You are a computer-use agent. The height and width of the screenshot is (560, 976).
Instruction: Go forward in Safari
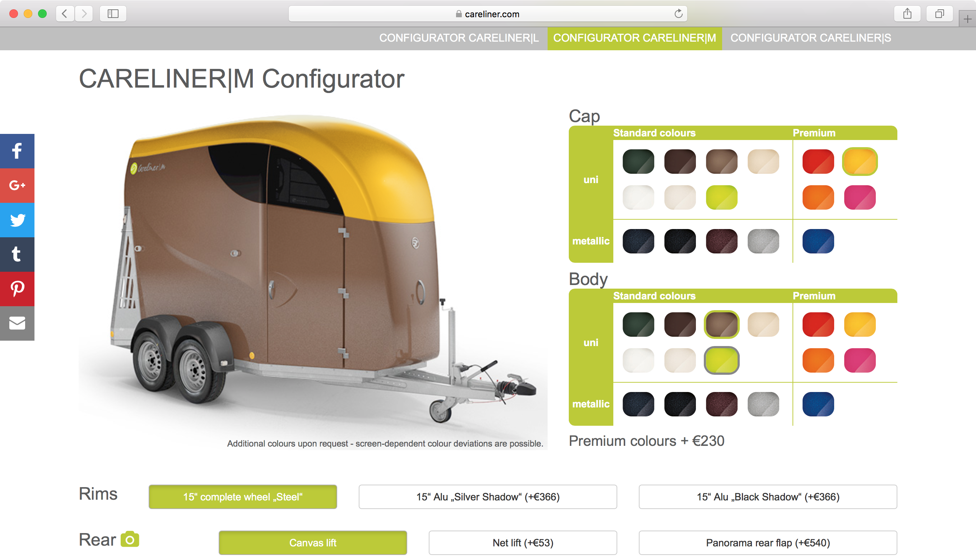point(84,14)
